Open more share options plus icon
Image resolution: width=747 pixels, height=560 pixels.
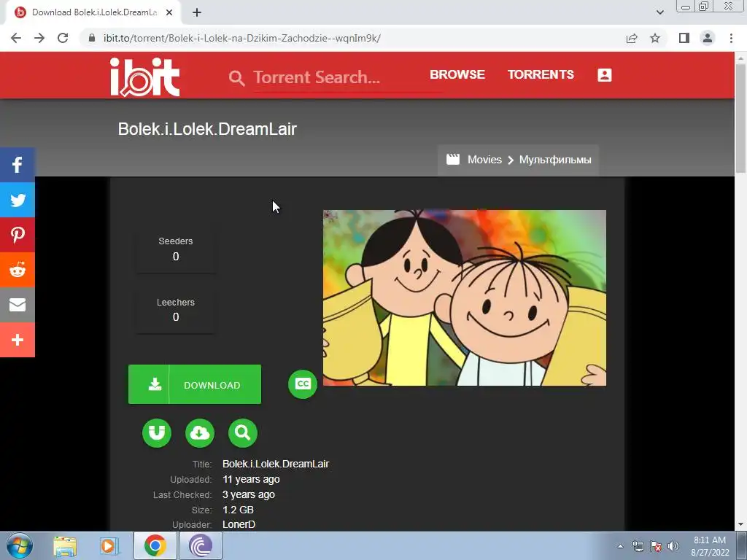[x=18, y=340]
